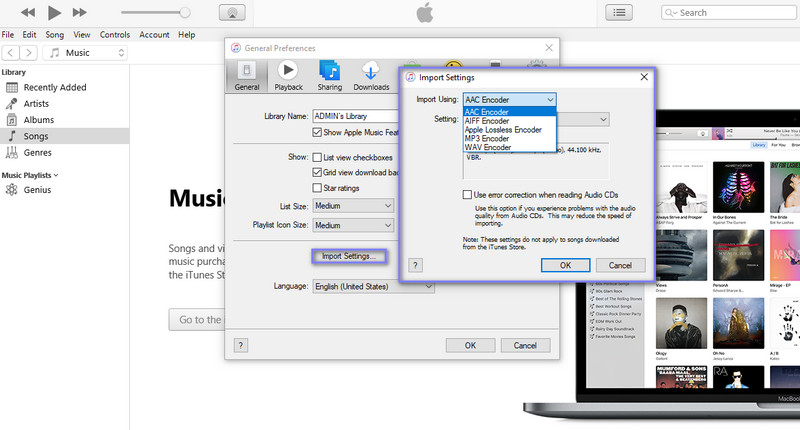Adjust the volume slider knob
The height and width of the screenshot is (430, 800).
pos(185,13)
